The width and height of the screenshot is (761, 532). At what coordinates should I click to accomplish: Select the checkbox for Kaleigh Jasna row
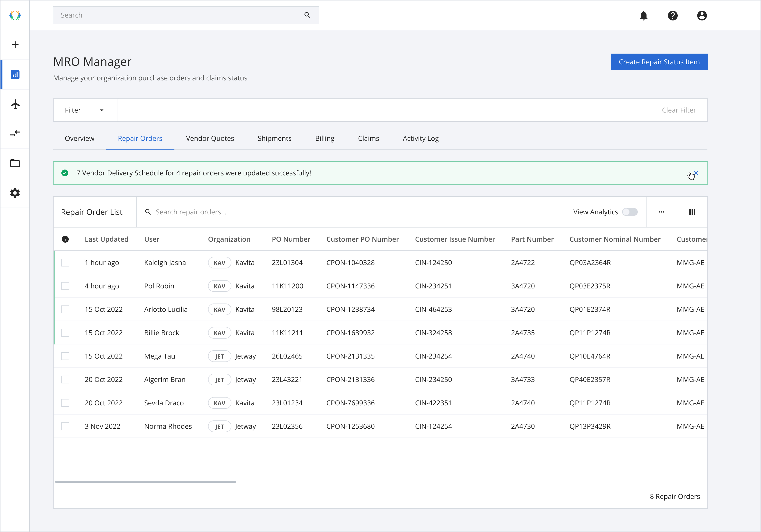[65, 263]
